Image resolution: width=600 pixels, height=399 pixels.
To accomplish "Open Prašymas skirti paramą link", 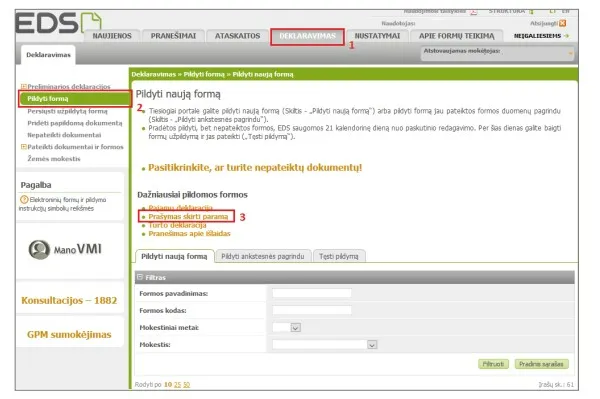I will tap(188, 217).
